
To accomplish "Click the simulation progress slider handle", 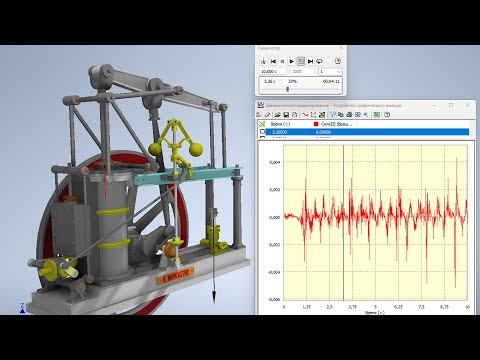I will [x=288, y=89].
